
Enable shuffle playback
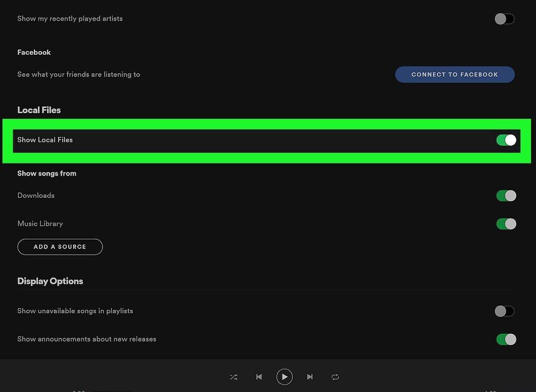click(x=234, y=377)
